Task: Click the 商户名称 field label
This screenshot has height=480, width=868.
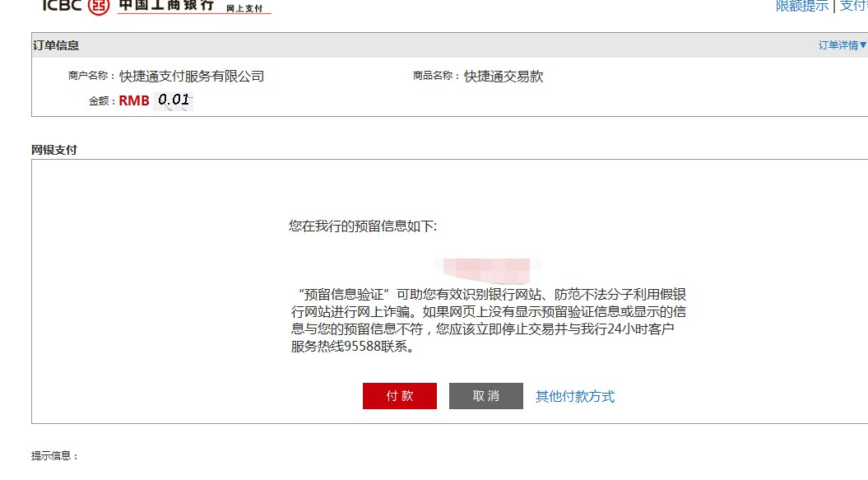Action: click(x=91, y=76)
